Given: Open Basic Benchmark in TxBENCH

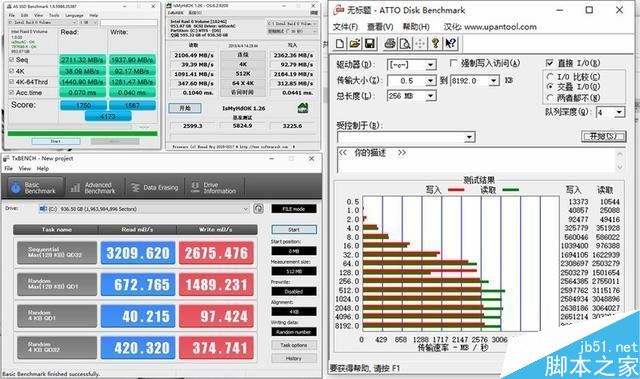Looking at the screenshot, I should pyautogui.click(x=34, y=188).
